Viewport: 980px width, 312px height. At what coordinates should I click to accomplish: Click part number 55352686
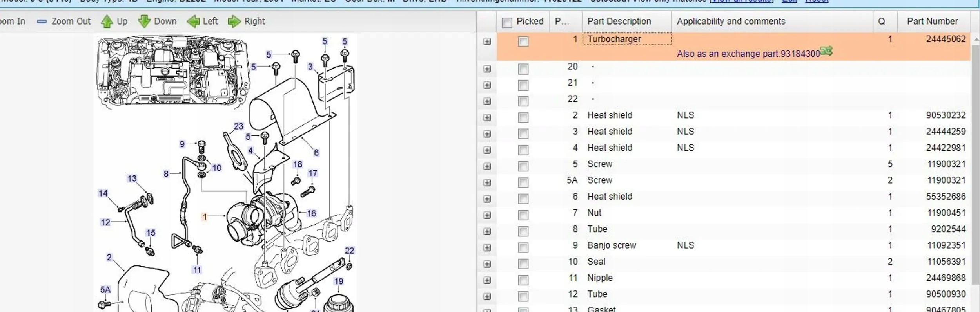click(x=946, y=197)
